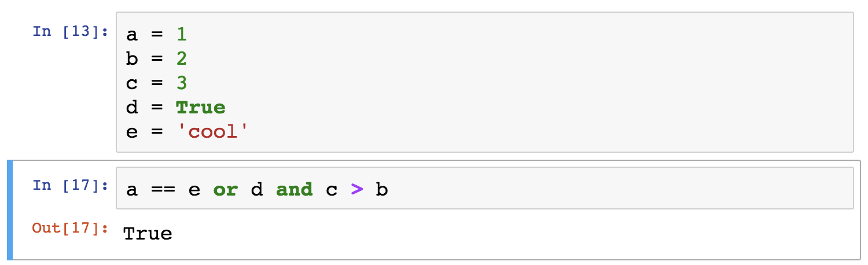This screenshot has height=265, width=868.
Task: Click the True output text
Action: (148, 234)
